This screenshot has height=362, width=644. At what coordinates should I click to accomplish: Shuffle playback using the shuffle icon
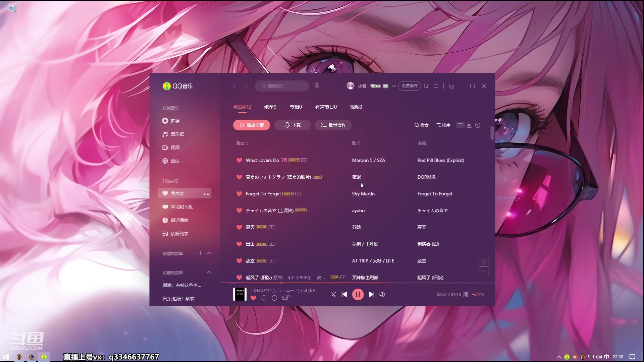[x=333, y=294]
